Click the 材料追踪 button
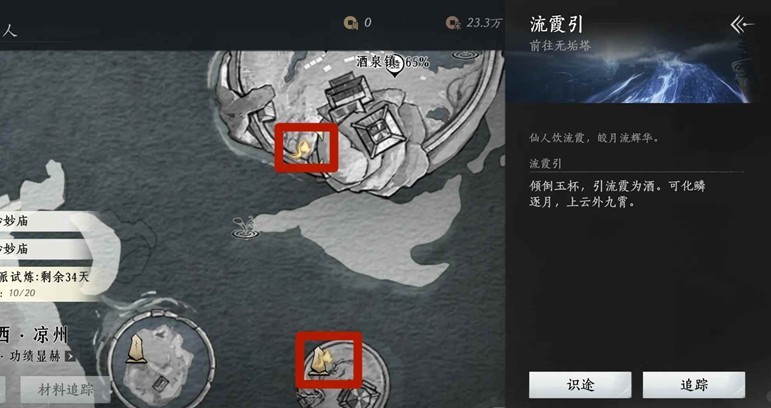 (65, 390)
